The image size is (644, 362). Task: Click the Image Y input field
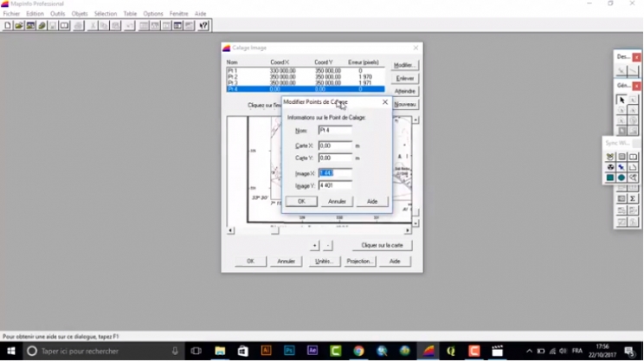[x=335, y=185]
